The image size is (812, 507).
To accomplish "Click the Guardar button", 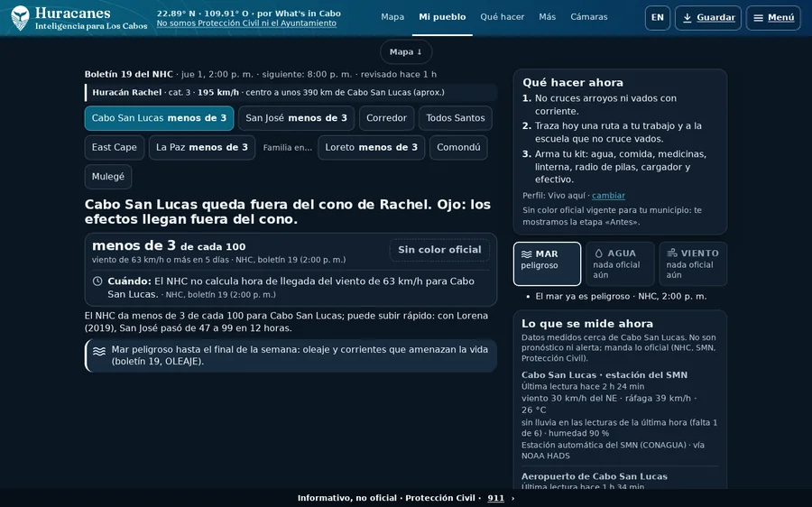I will (708, 18).
